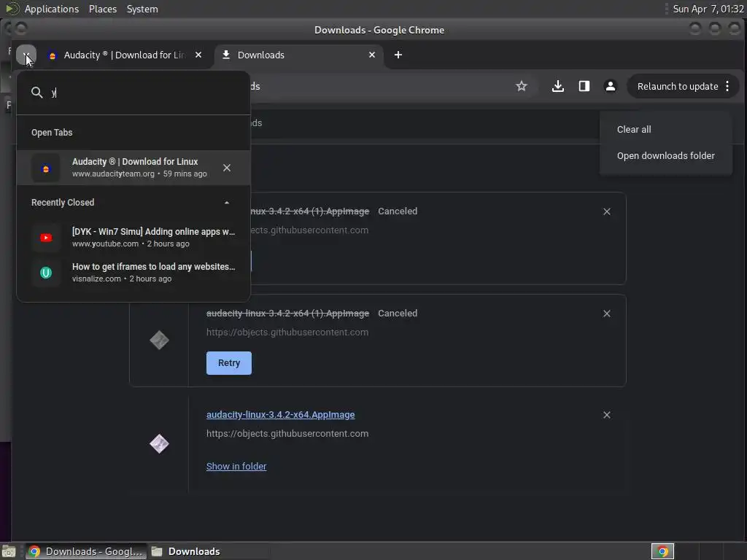Open audacity-linux-3.4.2-x64.AppImage link

(281, 415)
